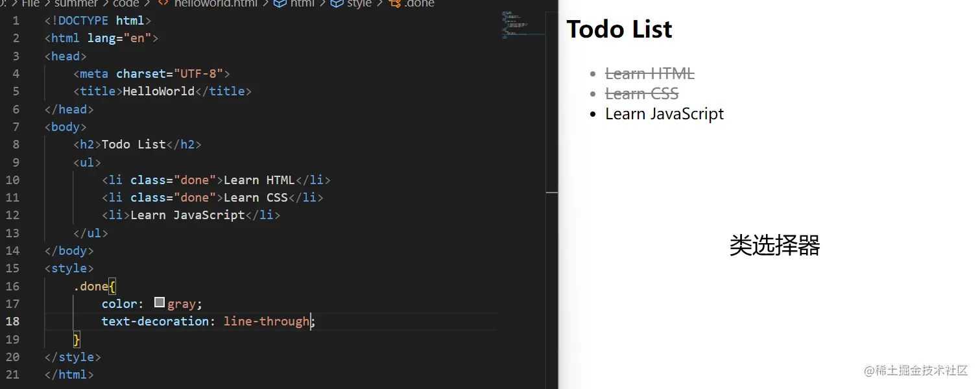Screen dimensions: 980x389
Task: Select the ".done" breadcrumb label
Action: point(419,3)
